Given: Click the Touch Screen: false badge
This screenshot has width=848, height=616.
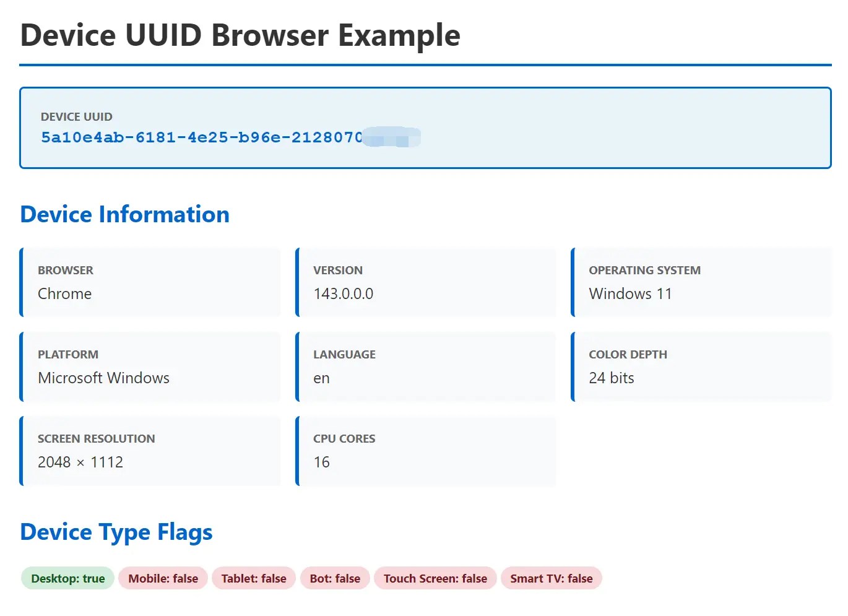Looking at the screenshot, I should pyautogui.click(x=435, y=578).
